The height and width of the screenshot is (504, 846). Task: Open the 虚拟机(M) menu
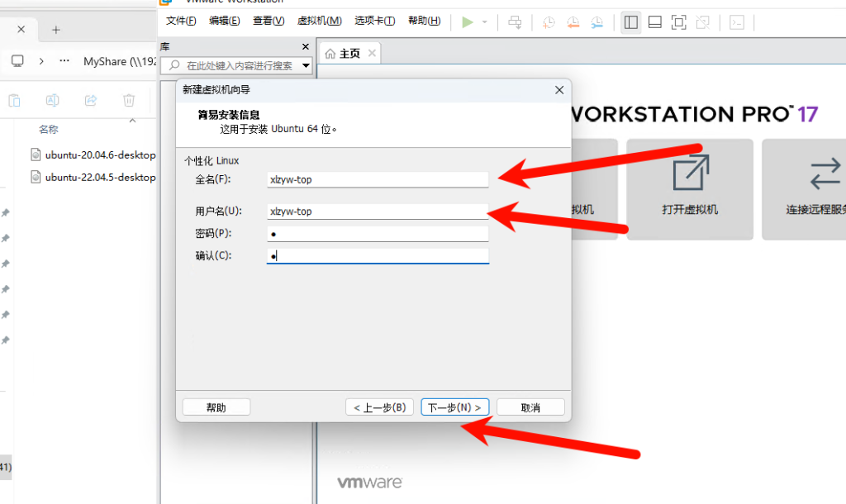(320, 21)
